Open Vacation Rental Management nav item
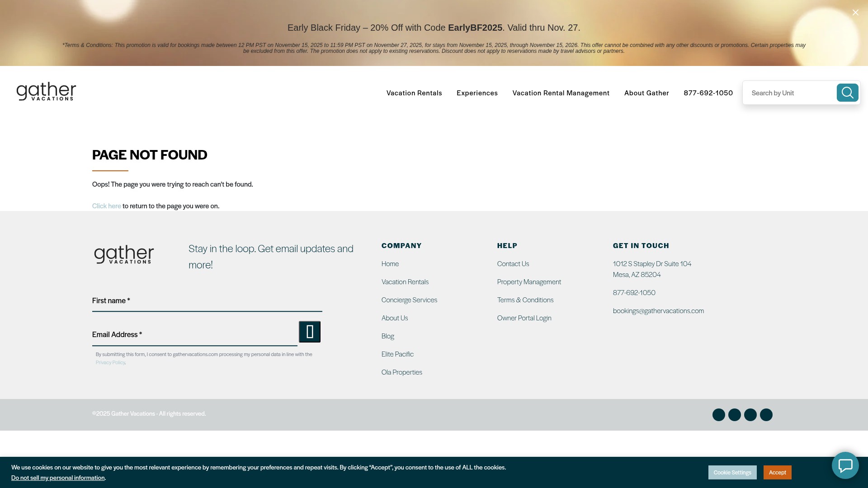Screen dimensions: 868x488 [x=561, y=93]
